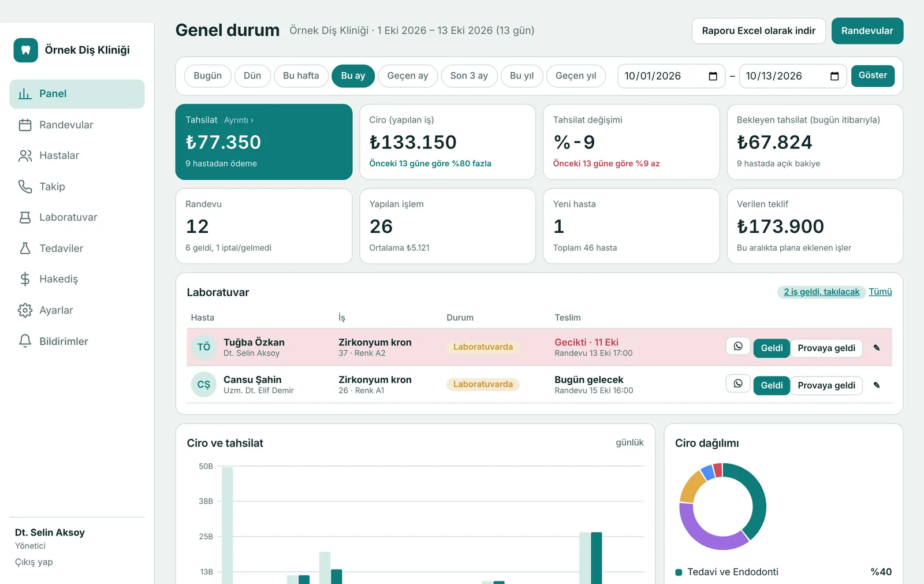
Task: Click the Hastalar people icon
Action: click(25, 155)
